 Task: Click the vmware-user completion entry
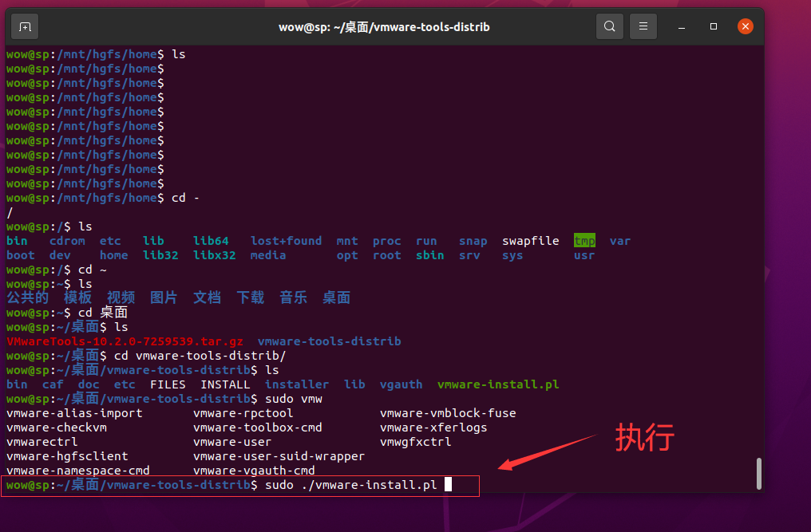pyautogui.click(x=232, y=442)
